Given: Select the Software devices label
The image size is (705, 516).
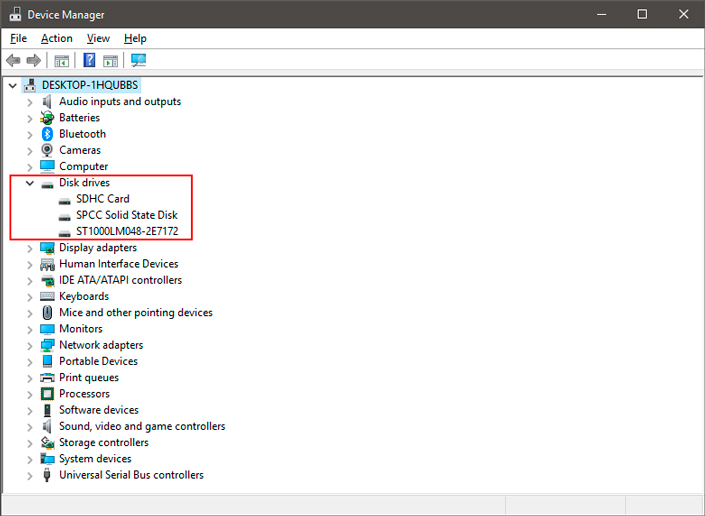Looking at the screenshot, I should point(99,410).
